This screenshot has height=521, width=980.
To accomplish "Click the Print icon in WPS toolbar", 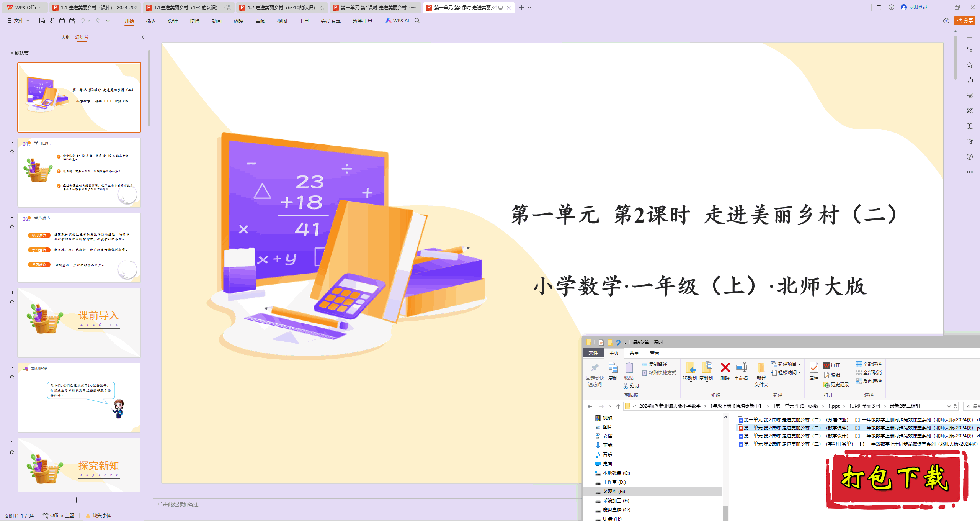I will click(62, 21).
